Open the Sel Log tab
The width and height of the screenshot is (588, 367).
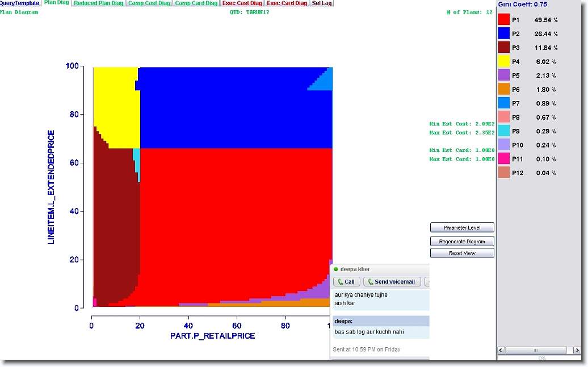(x=322, y=3)
